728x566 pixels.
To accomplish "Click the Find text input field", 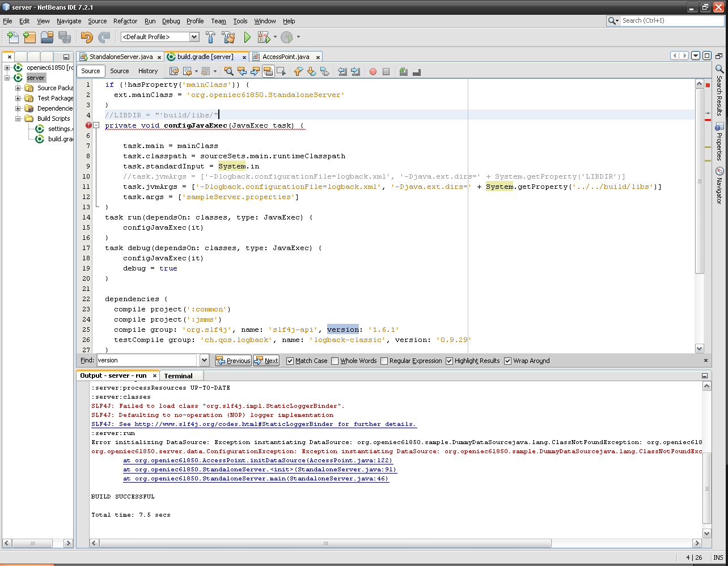I will [147, 360].
